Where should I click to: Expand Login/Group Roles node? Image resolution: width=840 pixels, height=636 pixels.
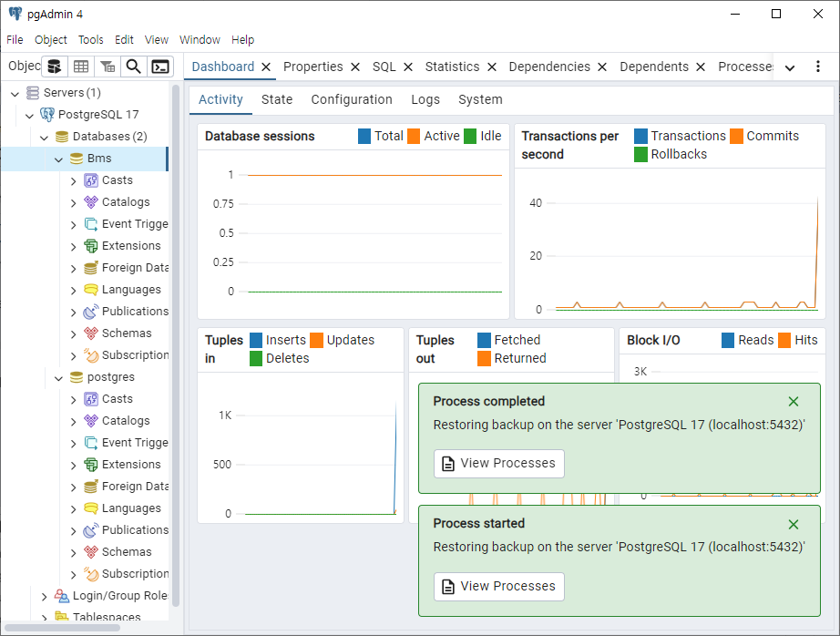44,596
